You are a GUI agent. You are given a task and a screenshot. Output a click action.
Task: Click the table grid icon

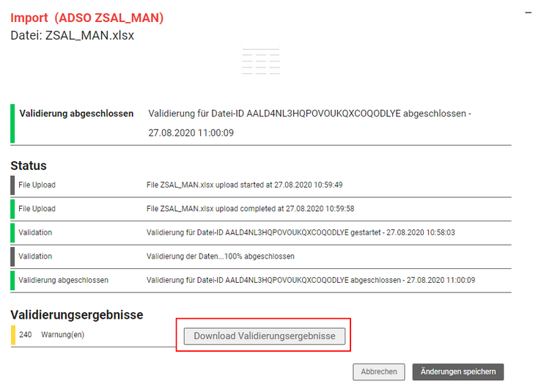tap(261, 61)
